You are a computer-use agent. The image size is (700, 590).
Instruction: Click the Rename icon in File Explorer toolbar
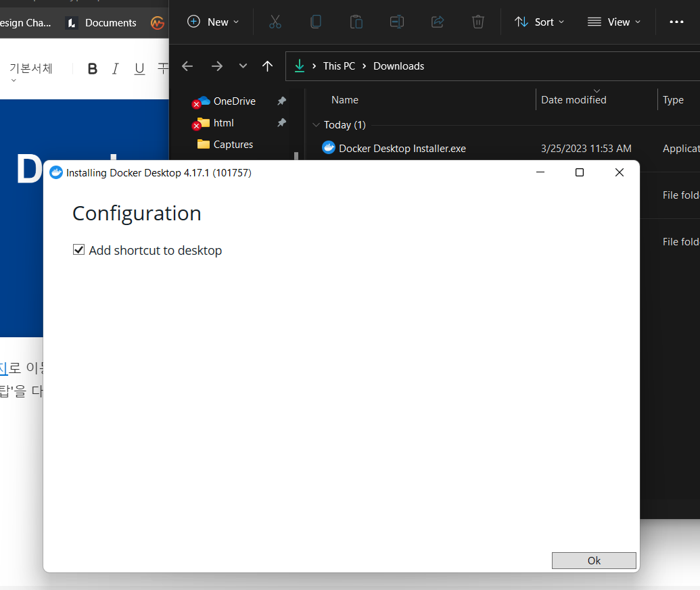coord(397,22)
